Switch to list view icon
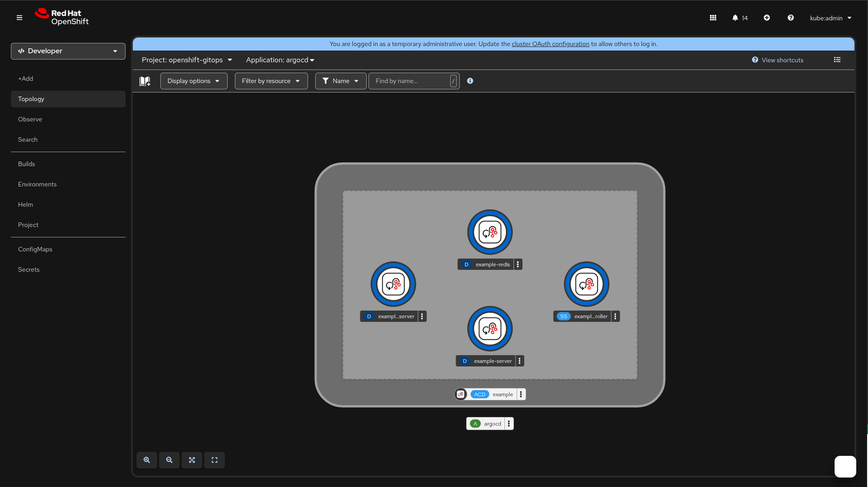868x487 pixels. [837, 60]
